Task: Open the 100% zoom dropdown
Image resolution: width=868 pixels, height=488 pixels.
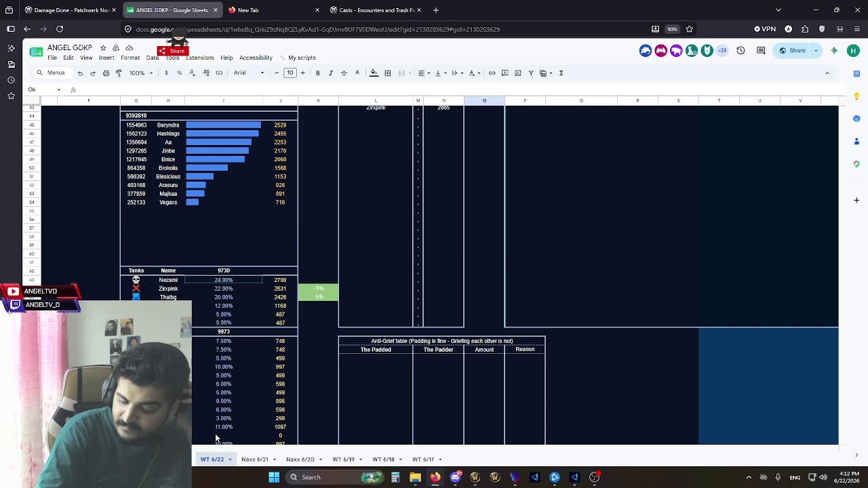Action: click(x=141, y=73)
